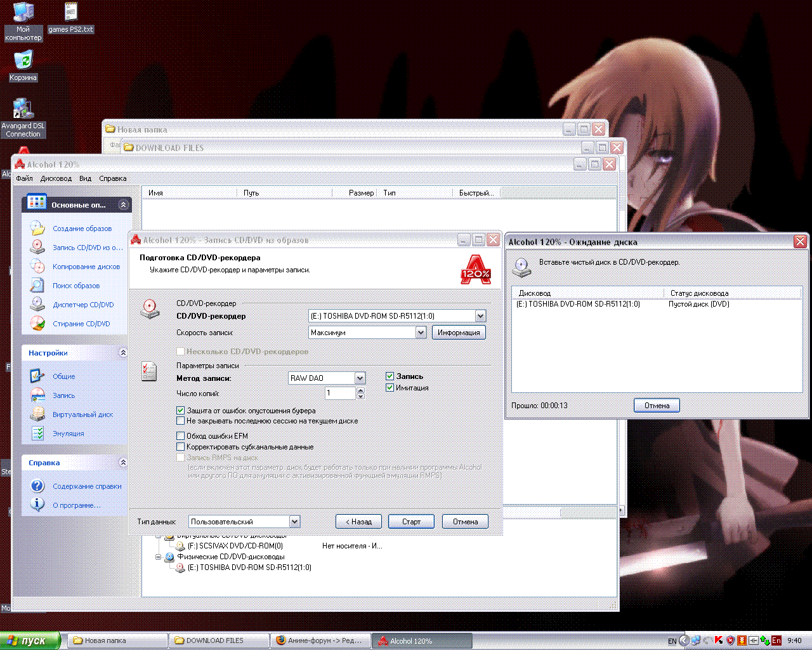Viewport: 812px width, 650px height.
Task: Click the Создание образов sidebar icon
Action: pos(37,229)
